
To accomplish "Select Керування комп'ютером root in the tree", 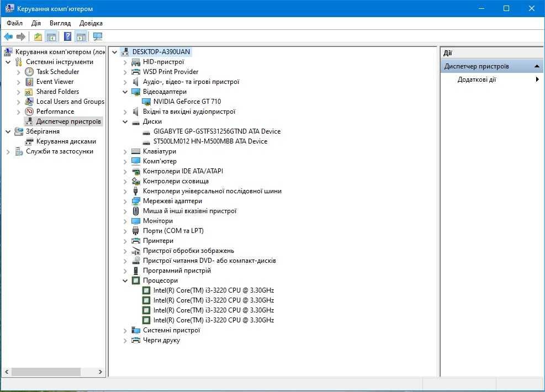I will [x=60, y=52].
